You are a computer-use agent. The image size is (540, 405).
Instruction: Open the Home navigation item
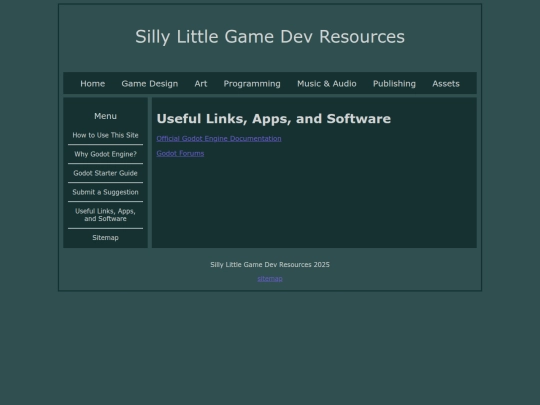point(93,84)
